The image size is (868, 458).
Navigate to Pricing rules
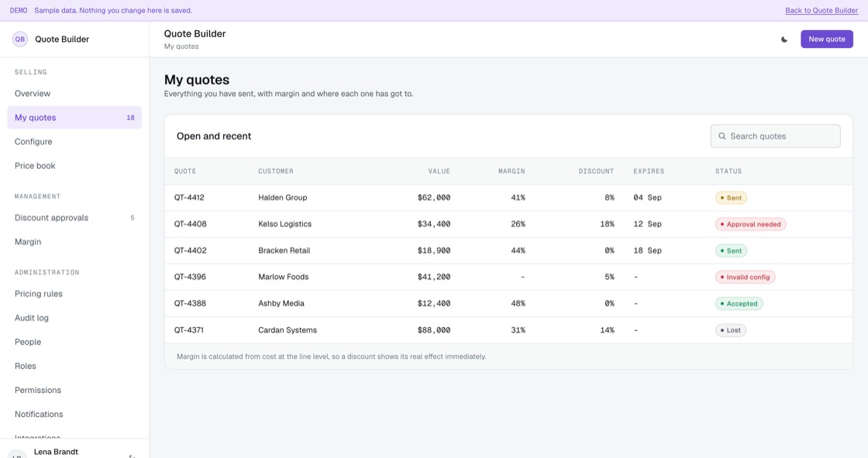click(74, 294)
